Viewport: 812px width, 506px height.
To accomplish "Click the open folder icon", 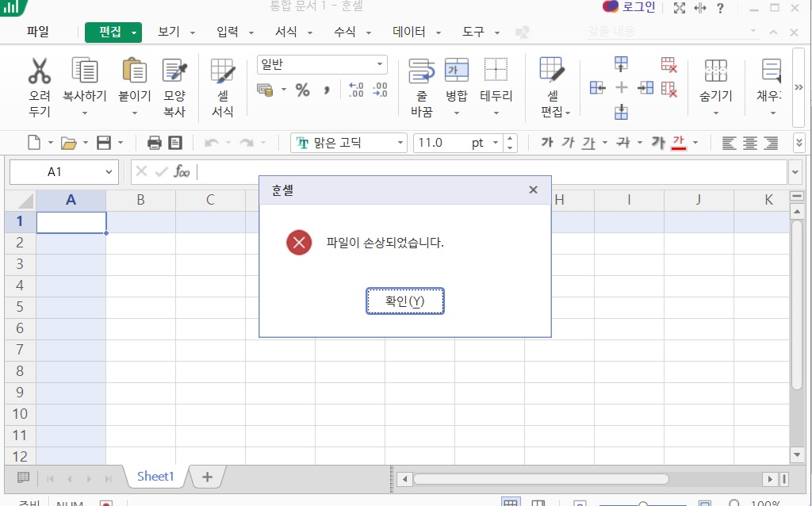I will pos(68,143).
